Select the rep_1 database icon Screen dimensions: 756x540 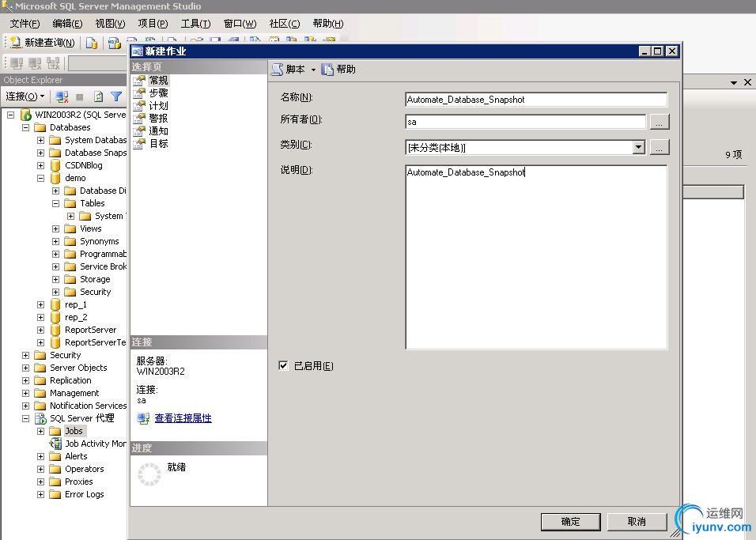coord(55,304)
